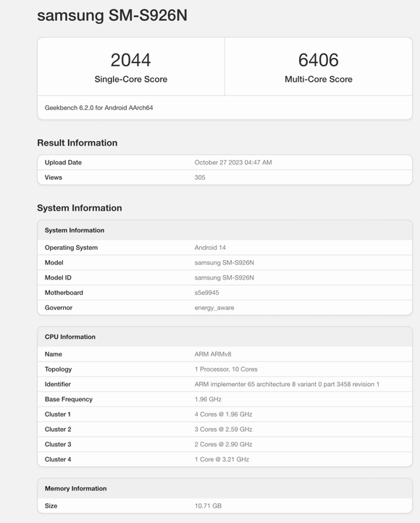Viewport: 420px width, 523px height.
Task: Click the Governor label
Action: (x=59, y=308)
